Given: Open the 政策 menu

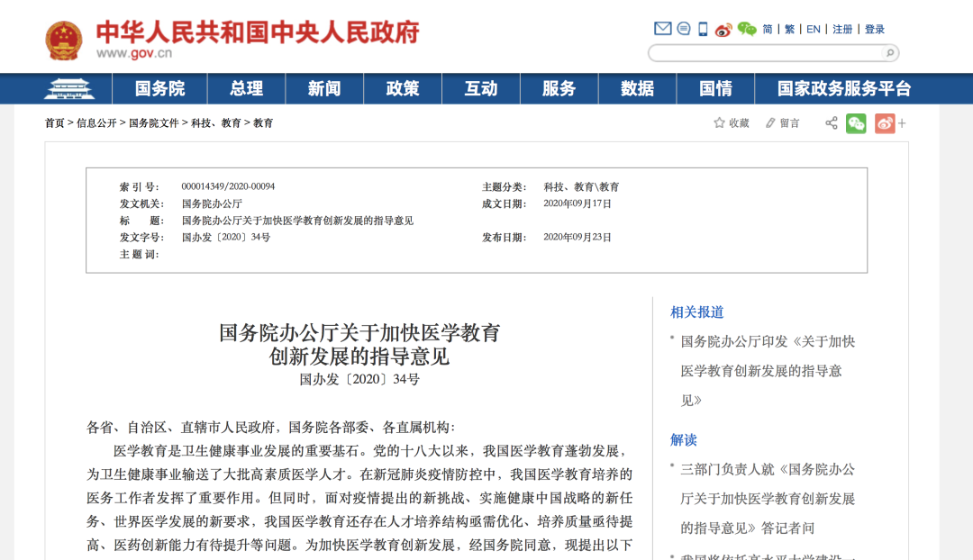Looking at the screenshot, I should pyautogui.click(x=403, y=89).
